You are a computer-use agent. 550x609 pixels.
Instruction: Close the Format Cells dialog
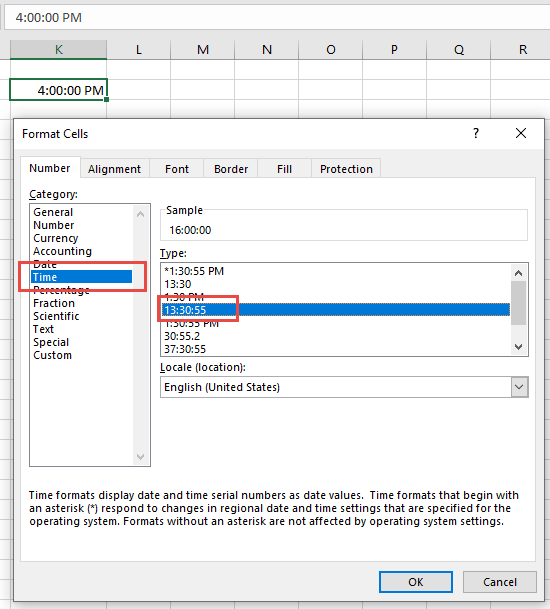[521, 133]
